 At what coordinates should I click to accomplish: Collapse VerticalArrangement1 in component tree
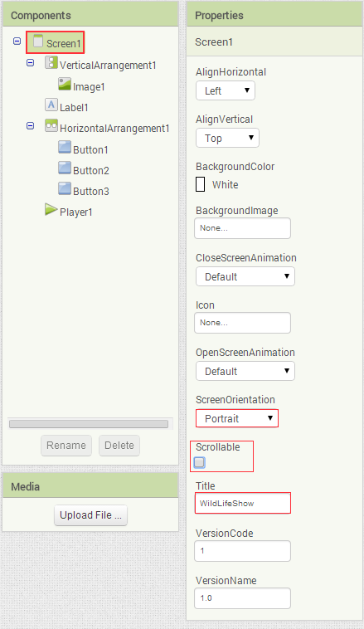click(30, 62)
